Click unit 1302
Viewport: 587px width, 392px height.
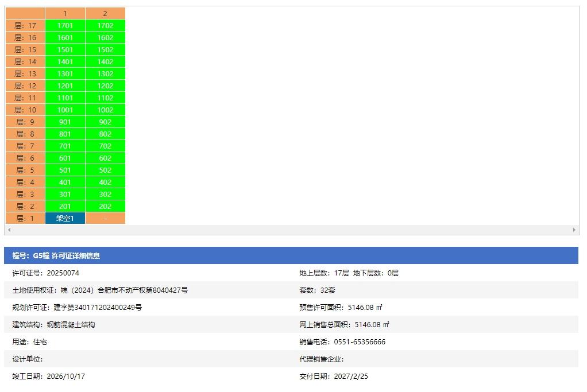point(105,73)
